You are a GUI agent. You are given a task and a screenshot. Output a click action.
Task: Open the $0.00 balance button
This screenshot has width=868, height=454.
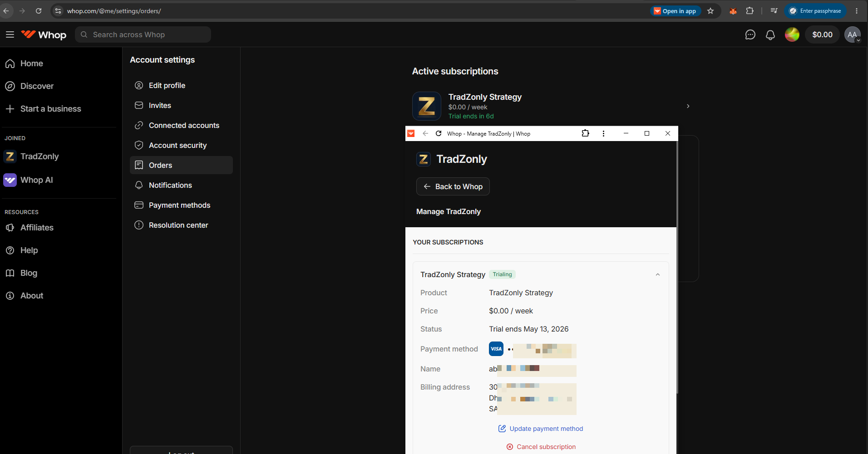(822, 34)
